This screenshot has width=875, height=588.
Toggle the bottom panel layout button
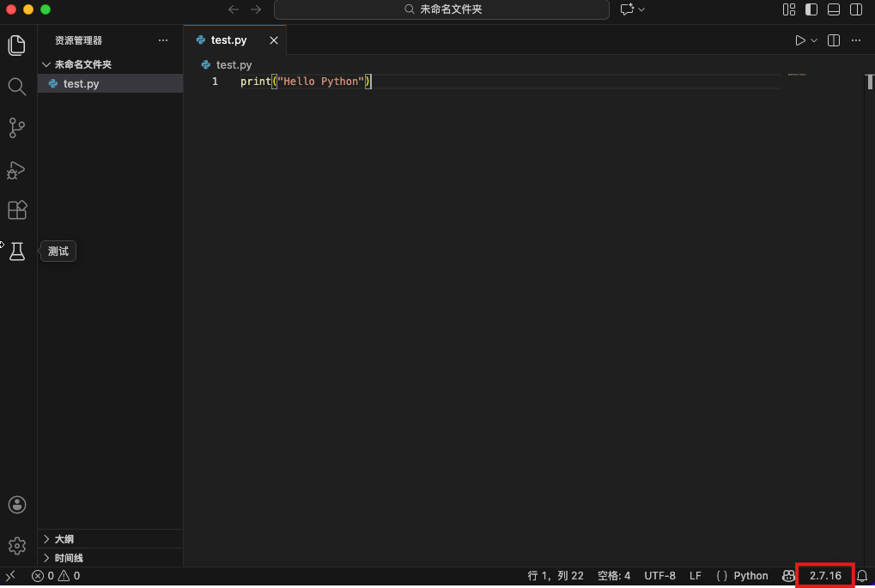834,9
